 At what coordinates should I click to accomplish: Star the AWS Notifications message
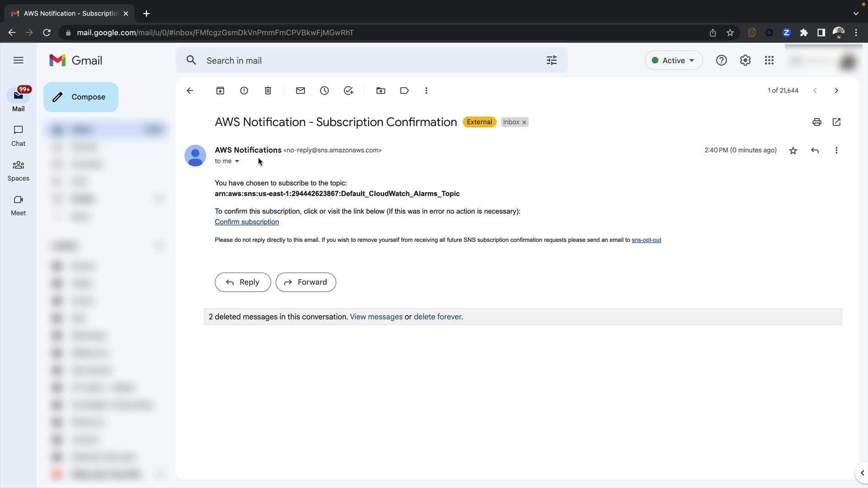click(793, 150)
